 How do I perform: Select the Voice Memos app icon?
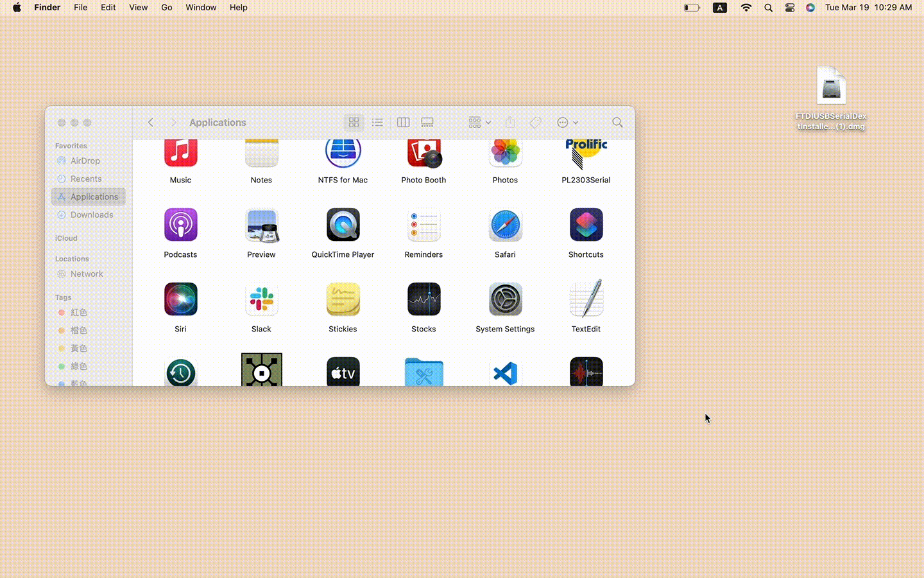click(586, 372)
